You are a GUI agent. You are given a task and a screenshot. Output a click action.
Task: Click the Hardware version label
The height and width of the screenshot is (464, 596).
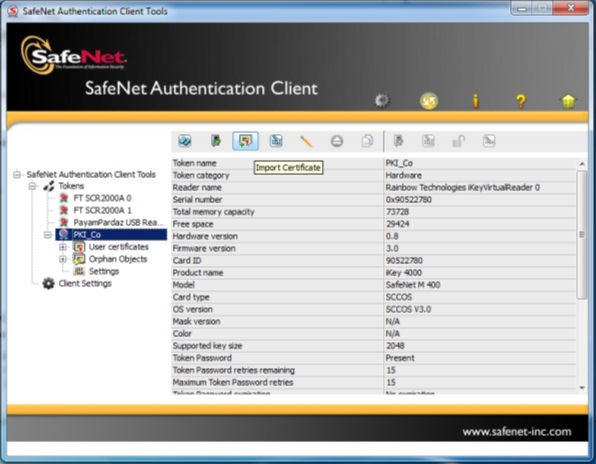pyautogui.click(x=205, y=236)
